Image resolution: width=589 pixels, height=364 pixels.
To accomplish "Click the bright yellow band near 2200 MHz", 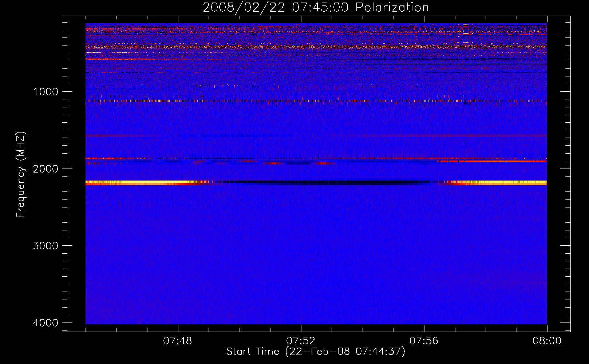I will pyautogui.click(x=316, y=183).
